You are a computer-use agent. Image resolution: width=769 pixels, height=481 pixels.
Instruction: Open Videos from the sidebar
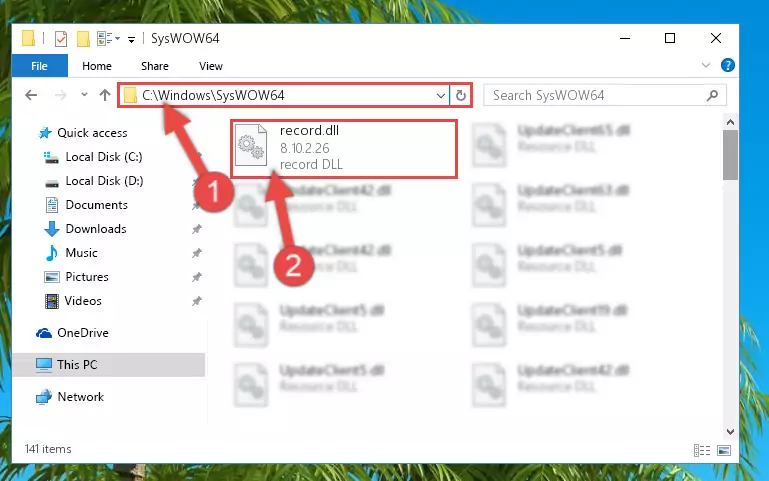(x=83, y=301)
